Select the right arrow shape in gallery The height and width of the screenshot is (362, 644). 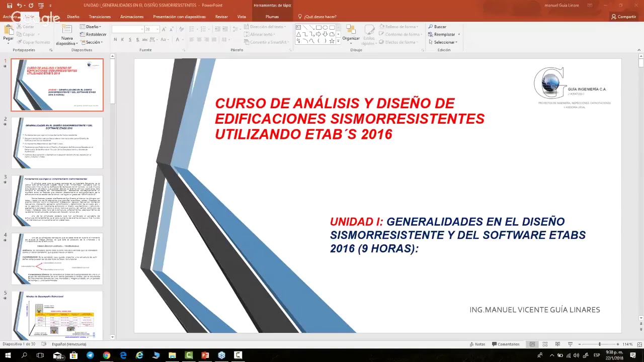click(318, 34)
